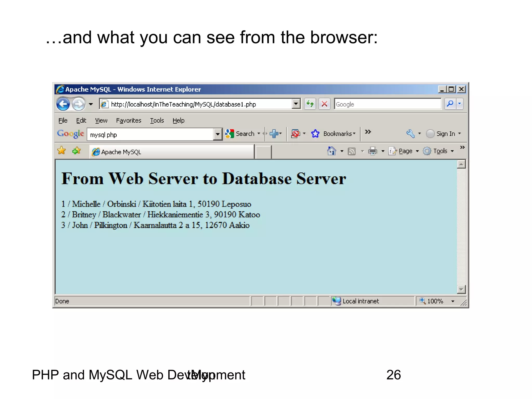Expand the address bar history dropdown
532x399 pixels.
[x=296, y=104]
